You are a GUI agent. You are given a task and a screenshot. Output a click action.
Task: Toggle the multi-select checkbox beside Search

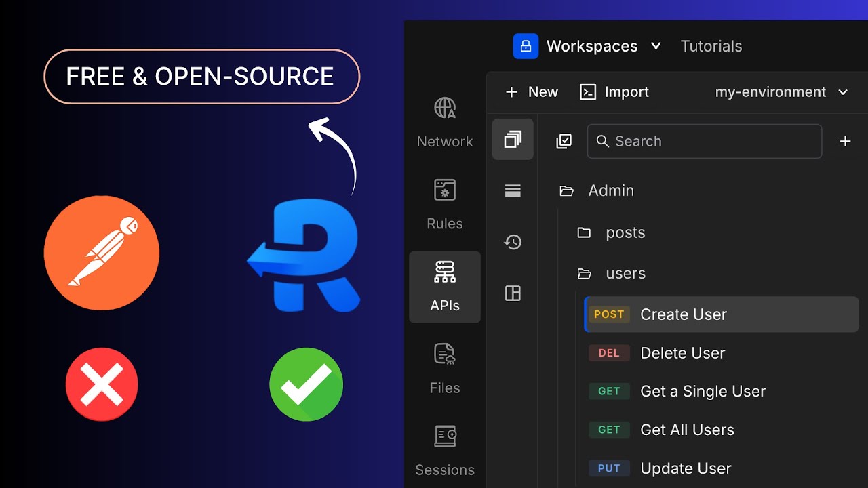point(564,141)
